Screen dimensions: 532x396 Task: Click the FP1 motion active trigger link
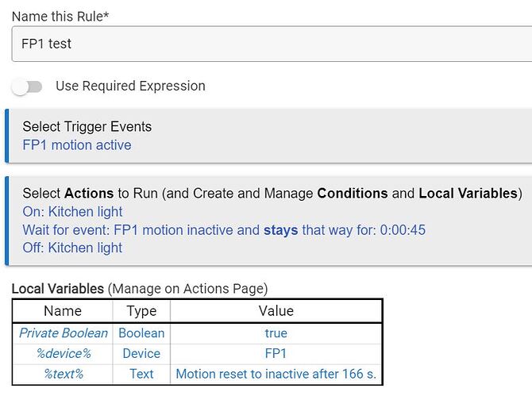coord(77,145)
